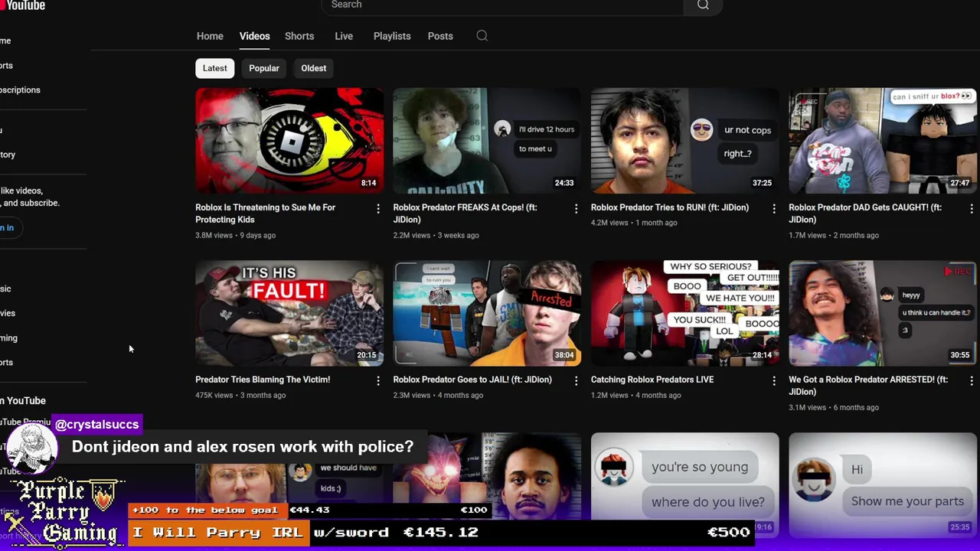Select the Videos channel tab
Viewport: 980px width, 551px height.
254,36
